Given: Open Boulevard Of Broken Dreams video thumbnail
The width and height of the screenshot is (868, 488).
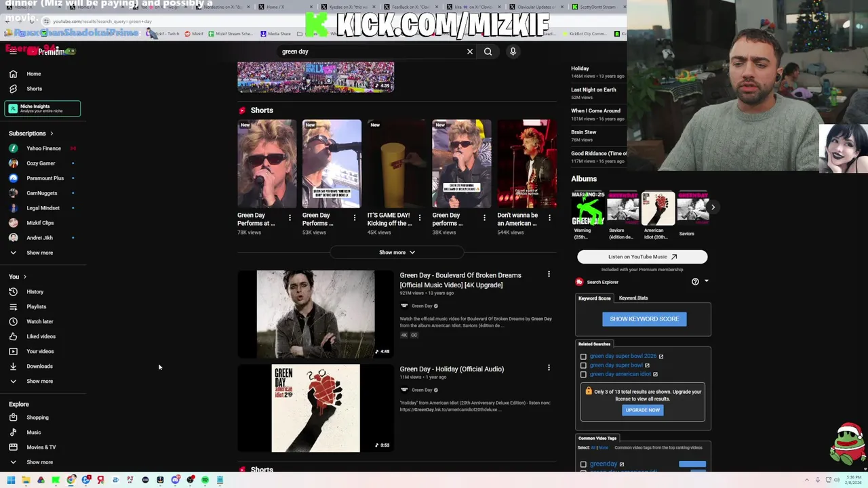Looking at the screenshot, I should tap(315, 314).
